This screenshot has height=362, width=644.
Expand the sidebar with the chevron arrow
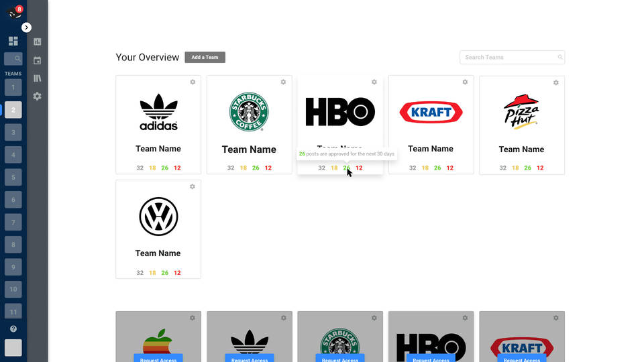[x=26, y=27]
